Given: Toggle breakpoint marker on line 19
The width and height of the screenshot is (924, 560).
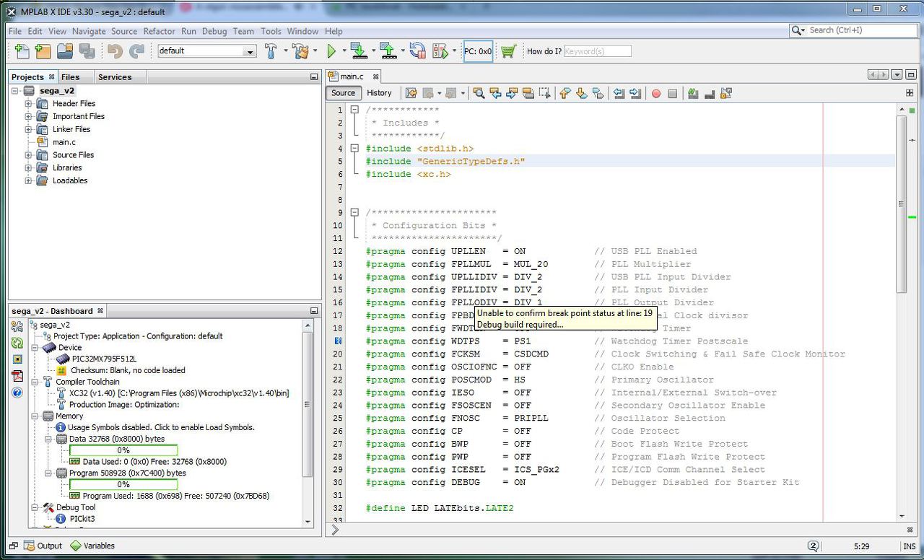Looking at the screenshot, I should [x=338, y=341].
